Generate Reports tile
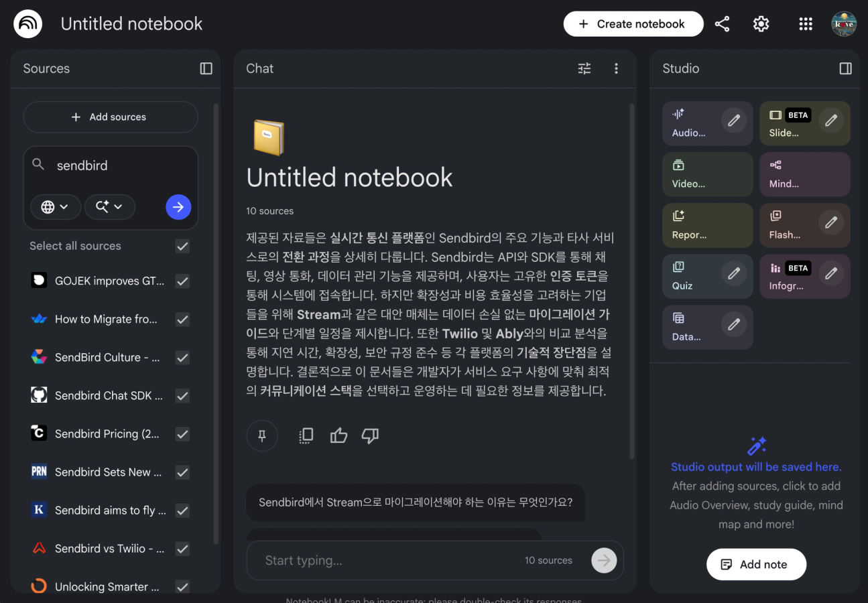 click(x=707, y=225)
